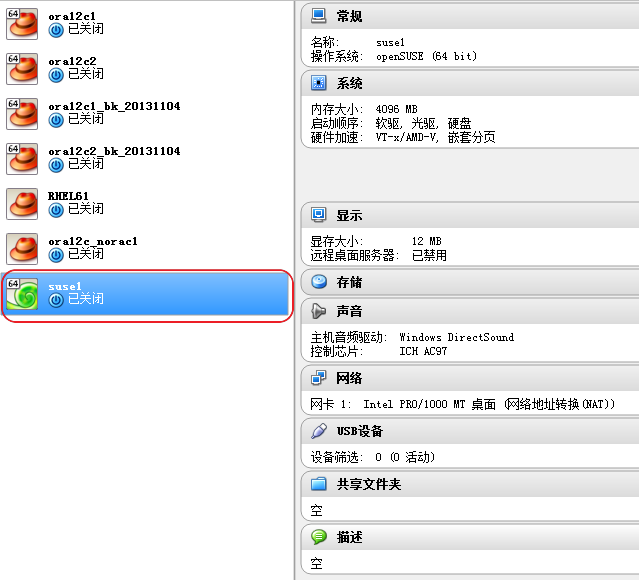The width and height of the screenshot is (639, 580).
Task: Click power-off status icon under suse1
Action: [x=56, y=300]
